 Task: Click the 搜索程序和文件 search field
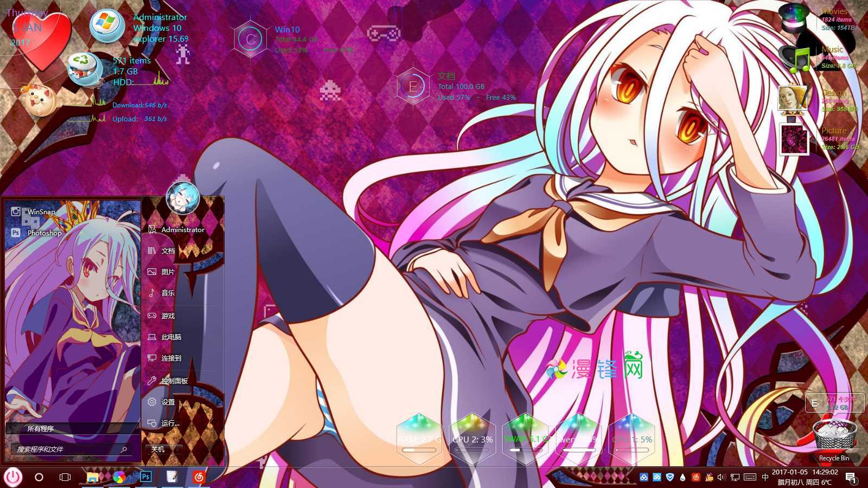[71, 449]
